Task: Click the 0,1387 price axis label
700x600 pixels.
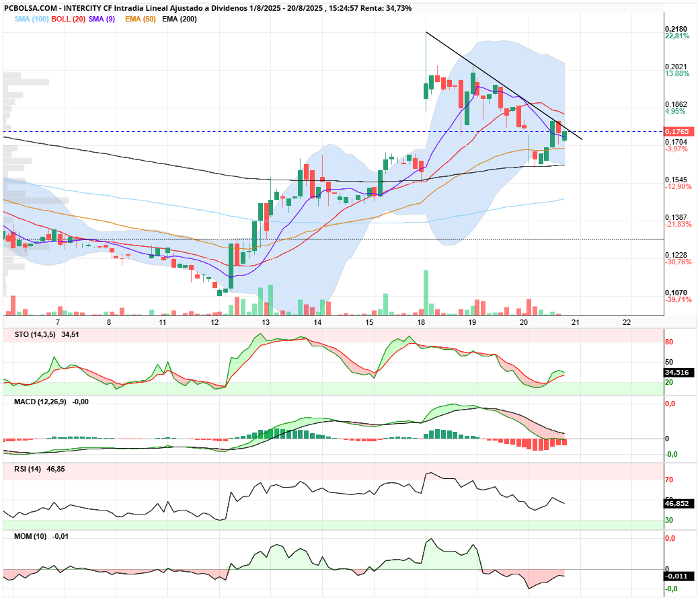Action: 676,217
